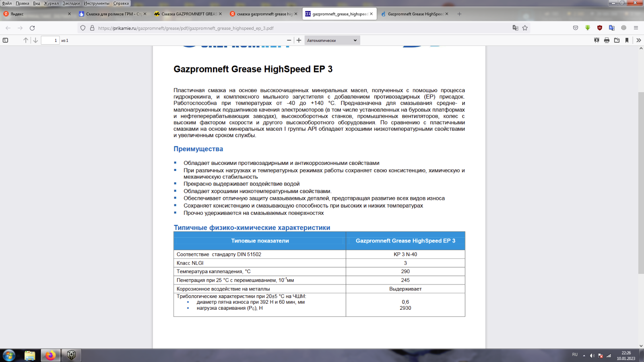Screen dimensions: 644x362
Task: Open the Журнал menu
Action: coord(51,3)
